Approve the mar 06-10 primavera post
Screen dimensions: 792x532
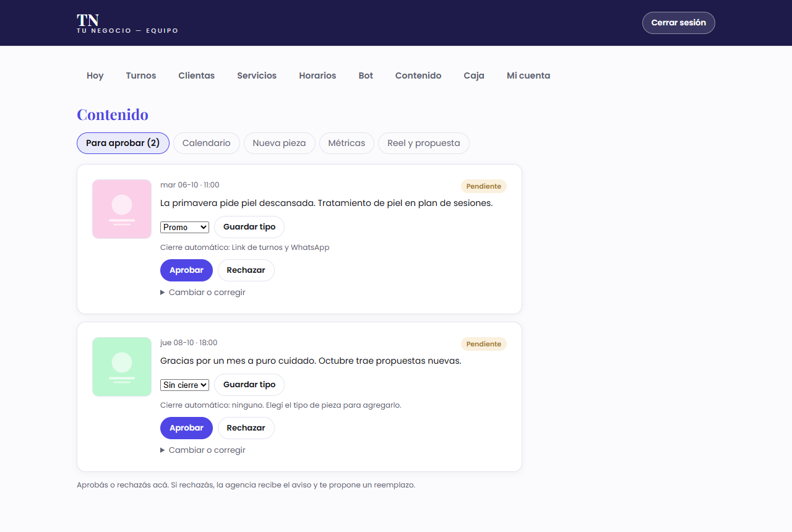point(186,270)
